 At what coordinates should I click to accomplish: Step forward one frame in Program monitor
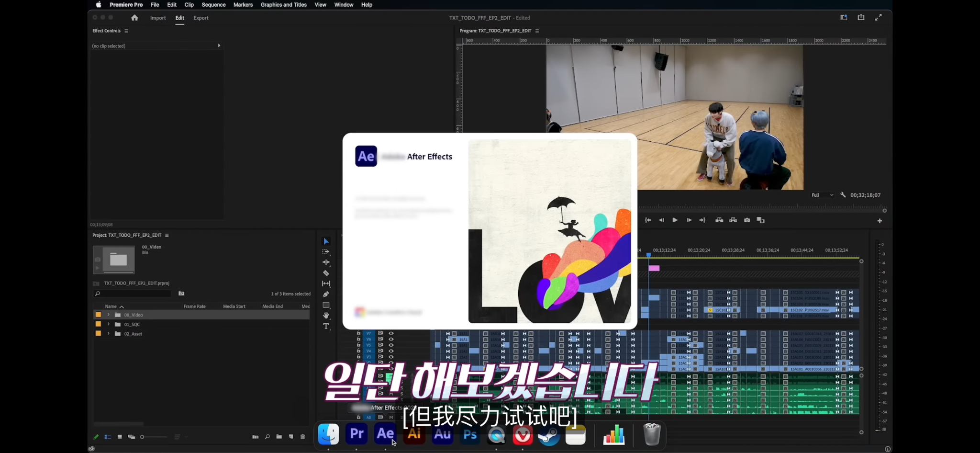point(689,220)
